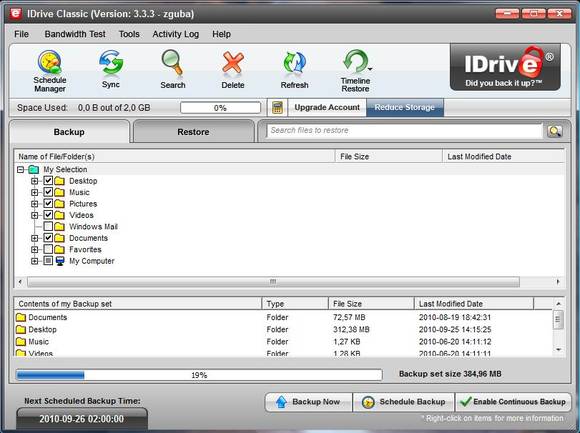Open the Search tool in the toolbar
Screen dimensions: 580x433
click(x=172, y=69)
